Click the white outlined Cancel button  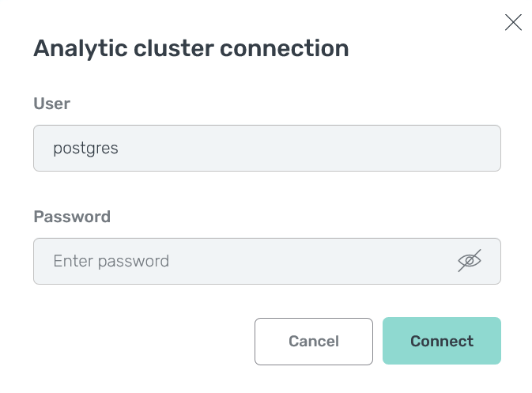[x=313, y=341]
